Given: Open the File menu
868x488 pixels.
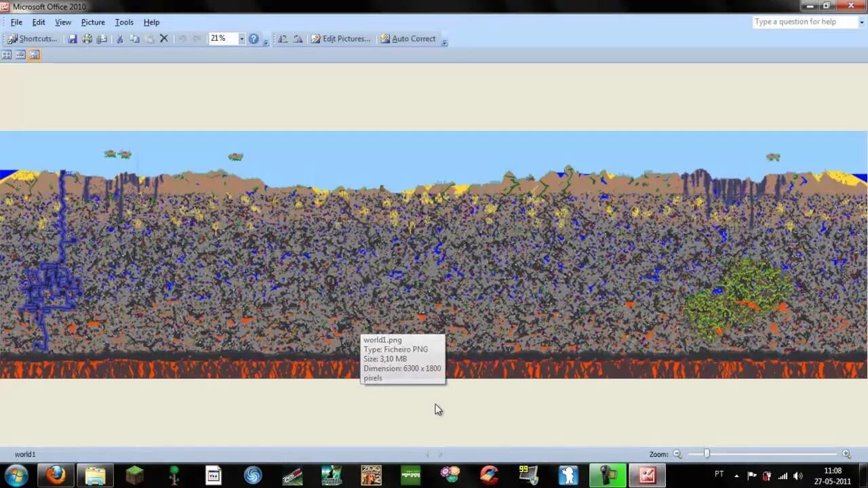Looking at the screenshot, I should point(16,22).
